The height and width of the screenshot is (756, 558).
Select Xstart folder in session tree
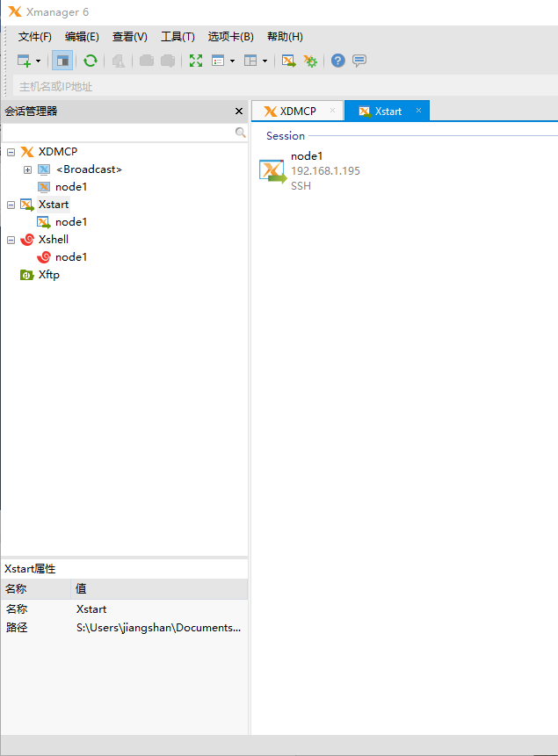[x=54, y=205]
